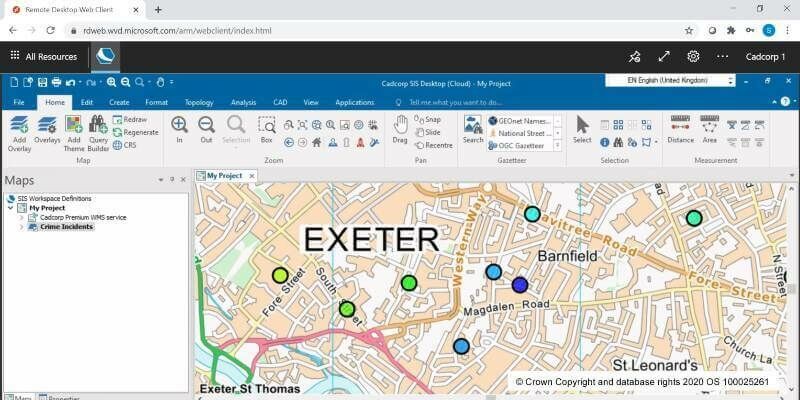The height and width of the screenshot is (400, 800).
Task: Select the Snap pan option
Action: pos(428,119)
